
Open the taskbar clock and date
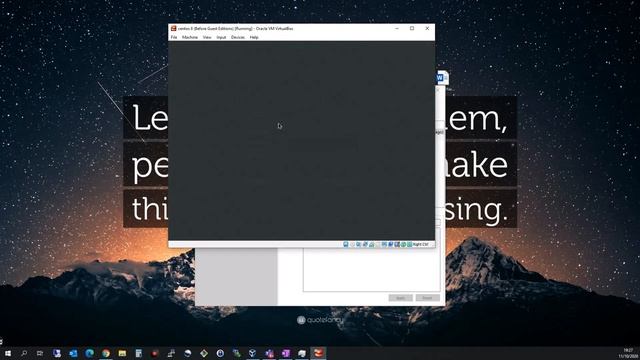pyautogui.click(x=629, y=353)
